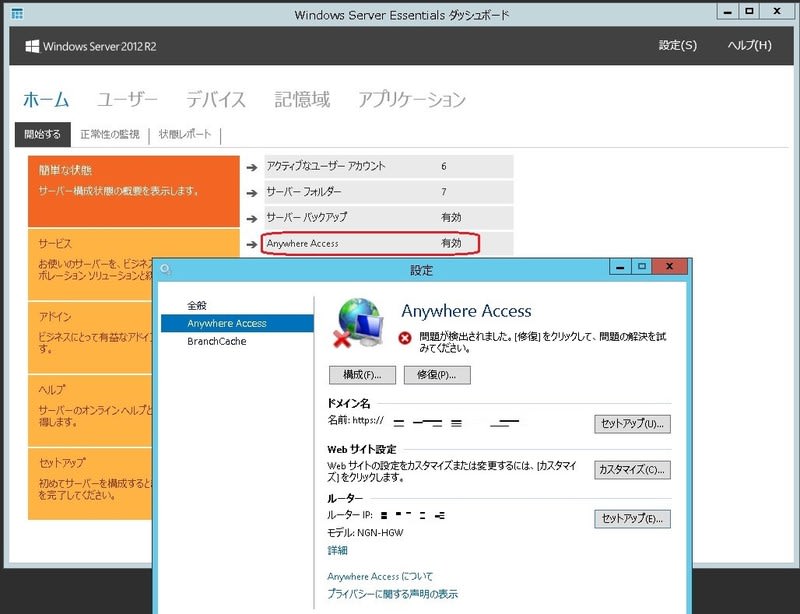Click arrow icon beside Anywhere Access row
800x614 pixels.
click(252, 244)
